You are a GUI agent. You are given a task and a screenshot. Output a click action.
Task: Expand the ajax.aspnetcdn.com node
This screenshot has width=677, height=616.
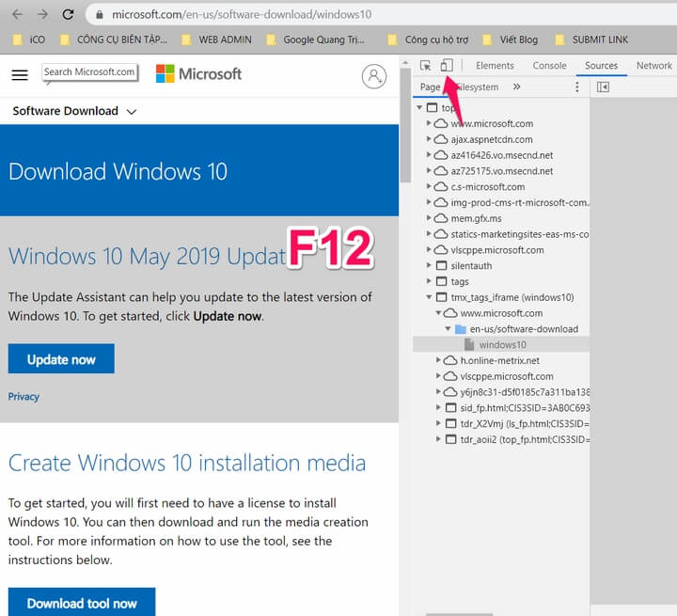(x=429, y=139)
